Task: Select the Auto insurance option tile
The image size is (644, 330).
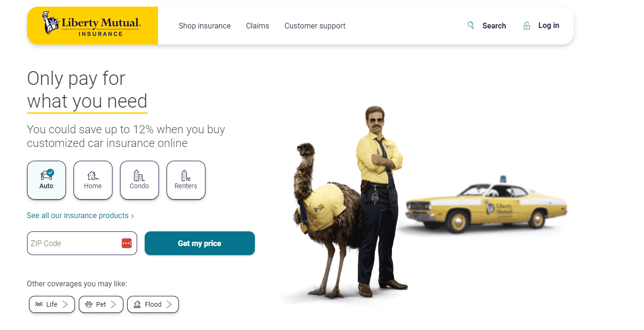Action: (47, 180)
